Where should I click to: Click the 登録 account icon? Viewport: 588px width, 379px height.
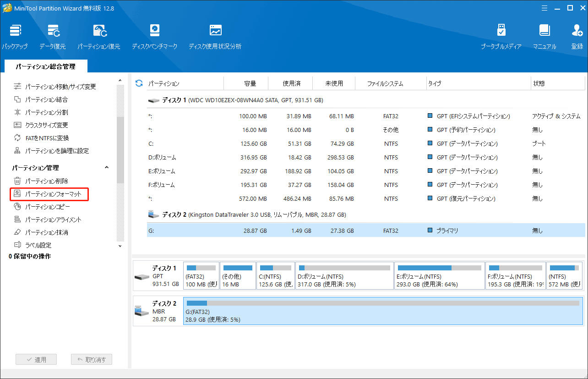point(577,37)
